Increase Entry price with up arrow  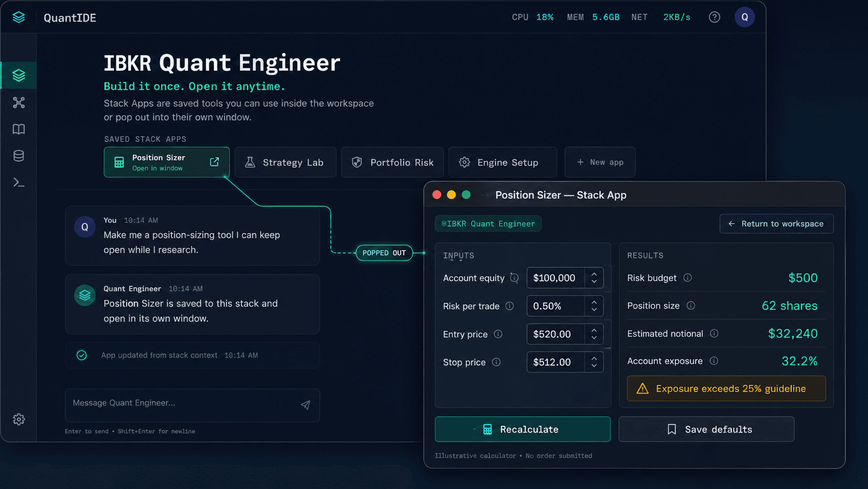tap(594, 330)
